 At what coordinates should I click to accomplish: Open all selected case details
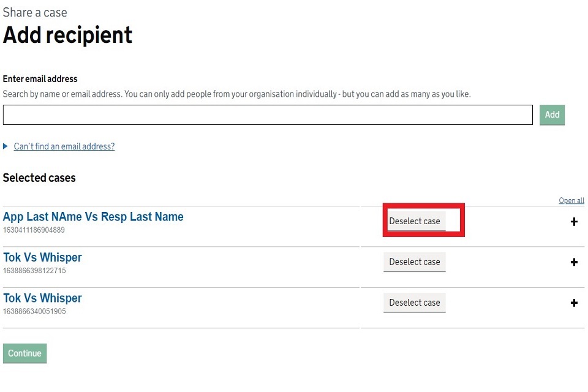[571, 200]
